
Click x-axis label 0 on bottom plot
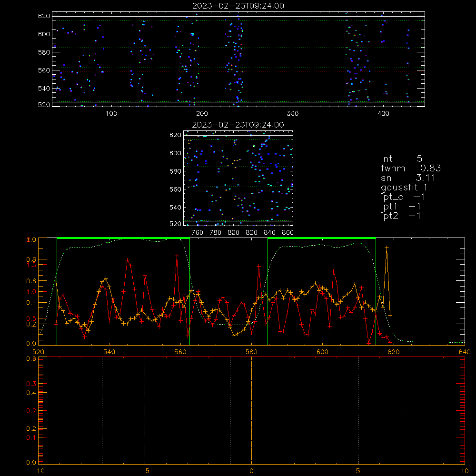[251, 471]
